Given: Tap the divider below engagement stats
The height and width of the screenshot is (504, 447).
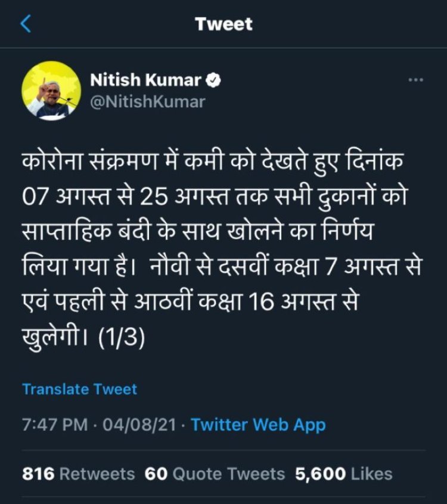Looking at the screenshot, I should point(223,497).
